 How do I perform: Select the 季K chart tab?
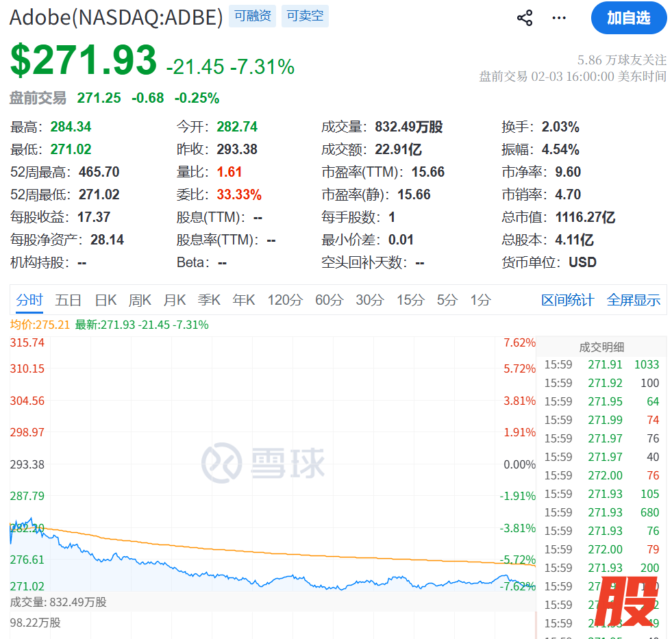point(209,300)
